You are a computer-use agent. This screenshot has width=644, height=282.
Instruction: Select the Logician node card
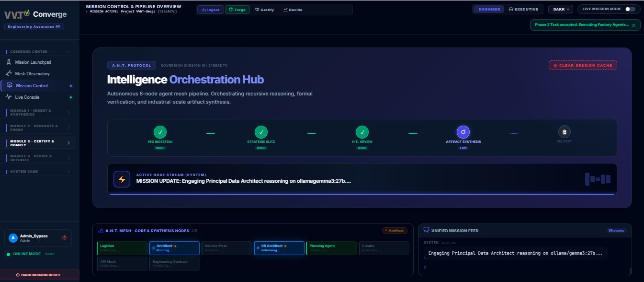click(x=122, y=248)
